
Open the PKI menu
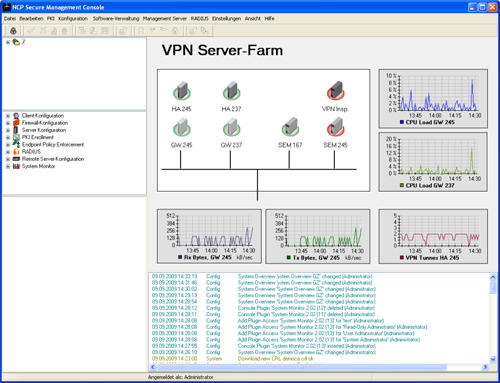pos(50,19)
